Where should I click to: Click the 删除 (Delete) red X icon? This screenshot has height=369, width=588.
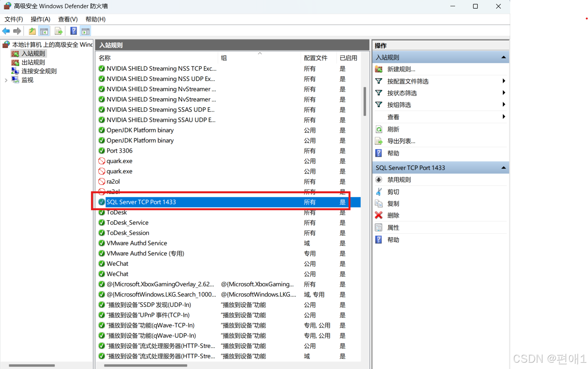tap(378, 215)
